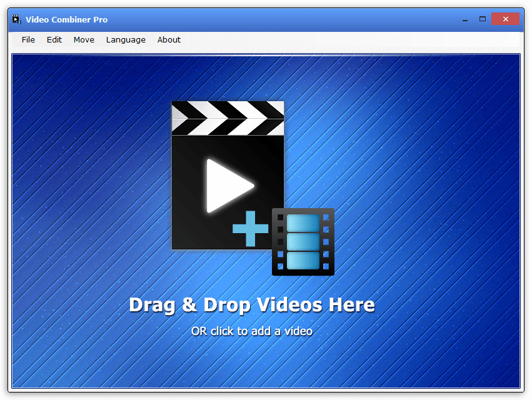Screen dimensions: 532x400
Task: Click the Video Combiner Pro title bar app icon
Action: (17, 19)
